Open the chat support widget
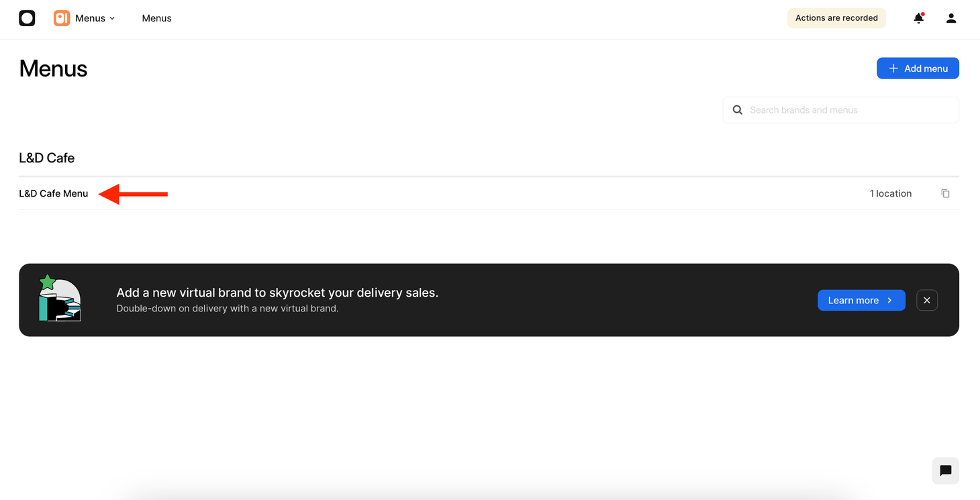The image size is (980, 500). [945, 470]
